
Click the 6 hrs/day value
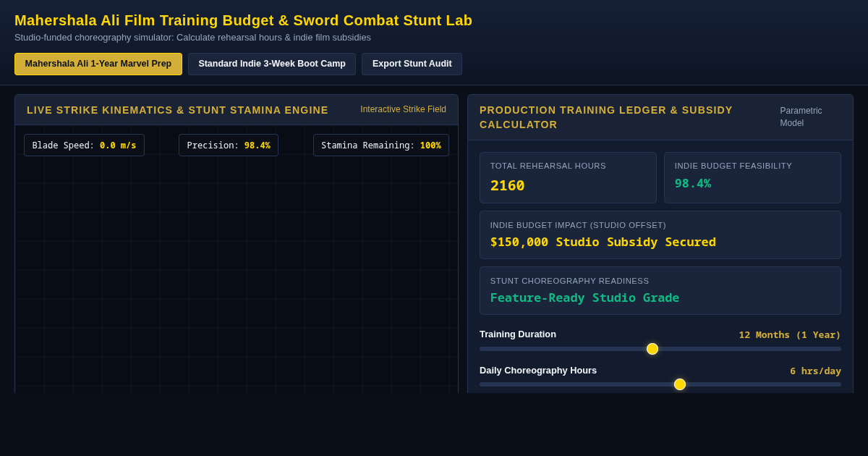coord(815,371)
